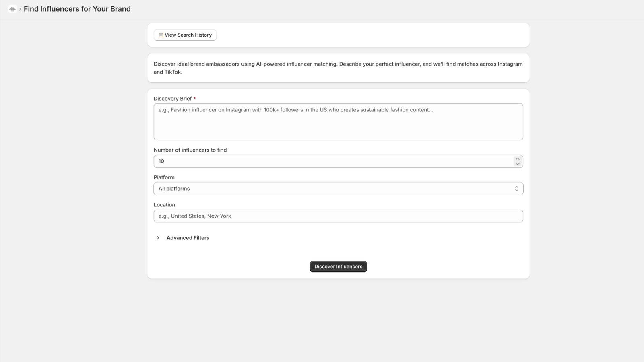The image size is (644, 362).
Task: Click the Platform dropdown's up-down arrows icon
Action: tap(517, 189)
